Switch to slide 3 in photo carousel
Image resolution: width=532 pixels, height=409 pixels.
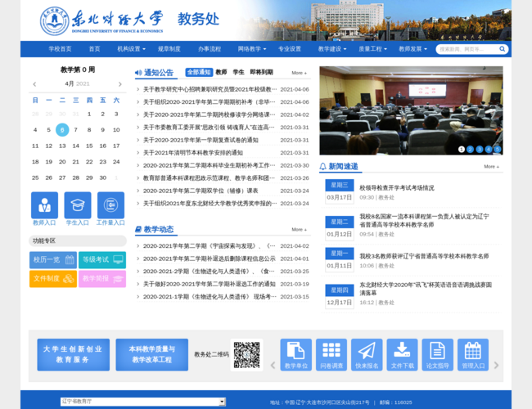click(x=480, y=149)
